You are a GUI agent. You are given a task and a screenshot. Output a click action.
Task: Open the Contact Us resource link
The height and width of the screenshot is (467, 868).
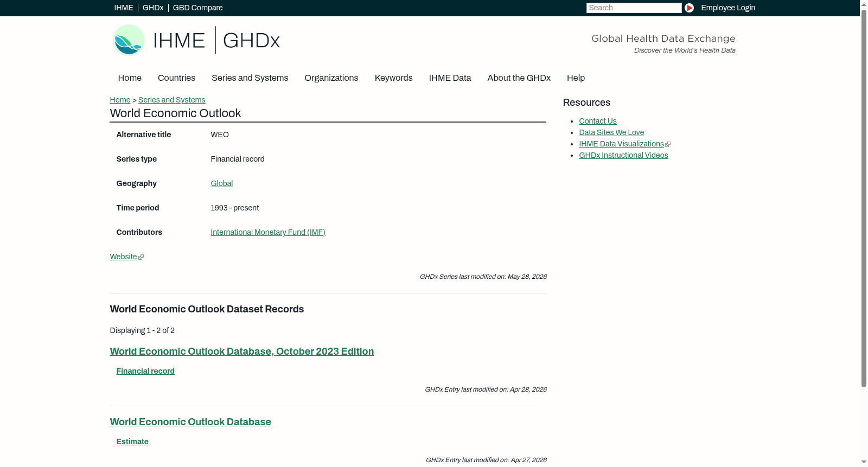598,121
